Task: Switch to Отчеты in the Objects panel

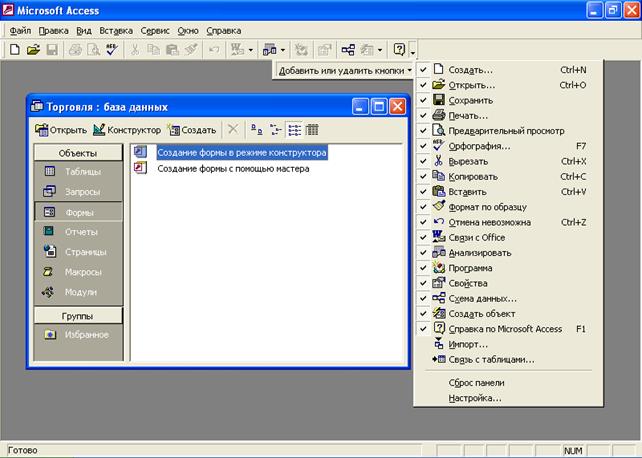Action: pos(81,232)
